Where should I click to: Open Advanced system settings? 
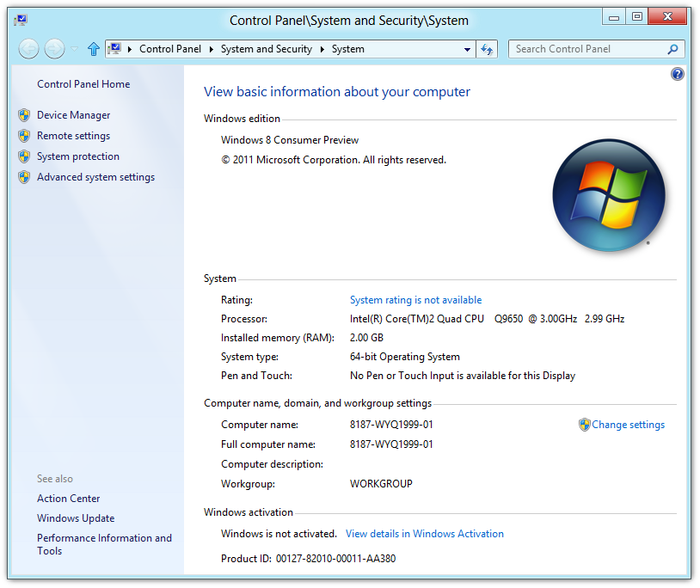[95, 177]
